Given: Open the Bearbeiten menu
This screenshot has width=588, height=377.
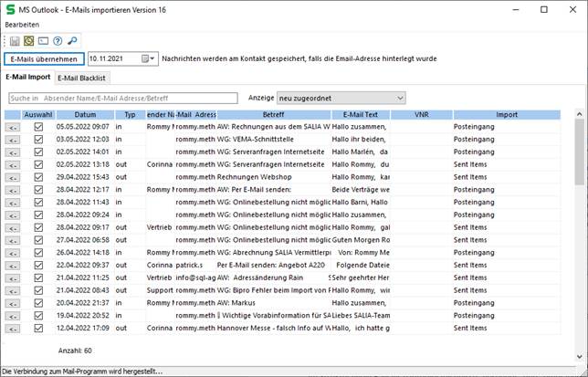Looking at the screenshot, I should [22, 24].
